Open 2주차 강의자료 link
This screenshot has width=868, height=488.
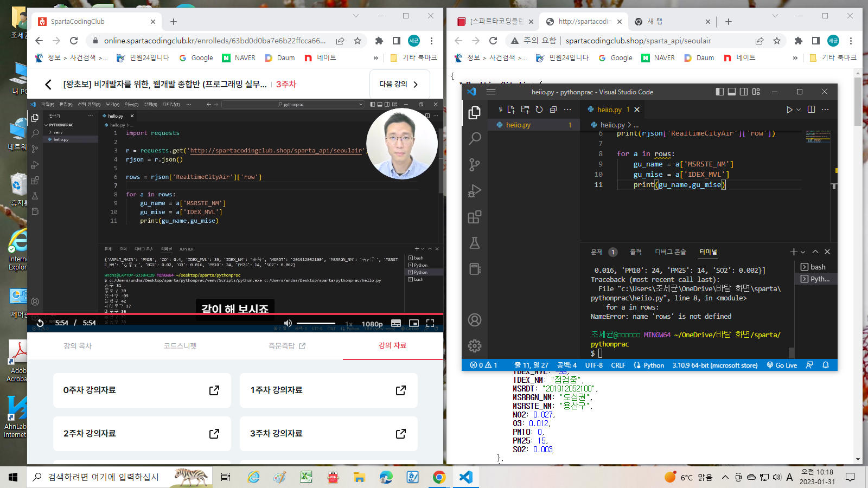pos(142,434)
